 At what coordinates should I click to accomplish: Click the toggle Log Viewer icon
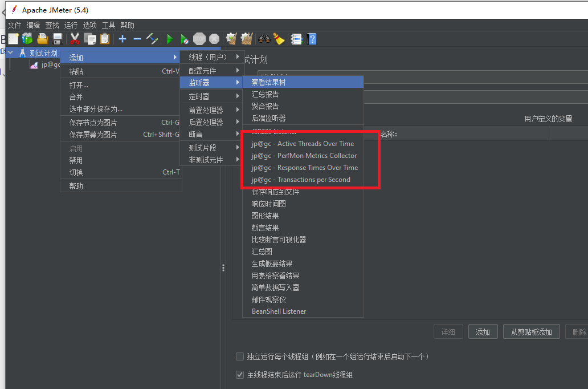(x=296, y=39)
